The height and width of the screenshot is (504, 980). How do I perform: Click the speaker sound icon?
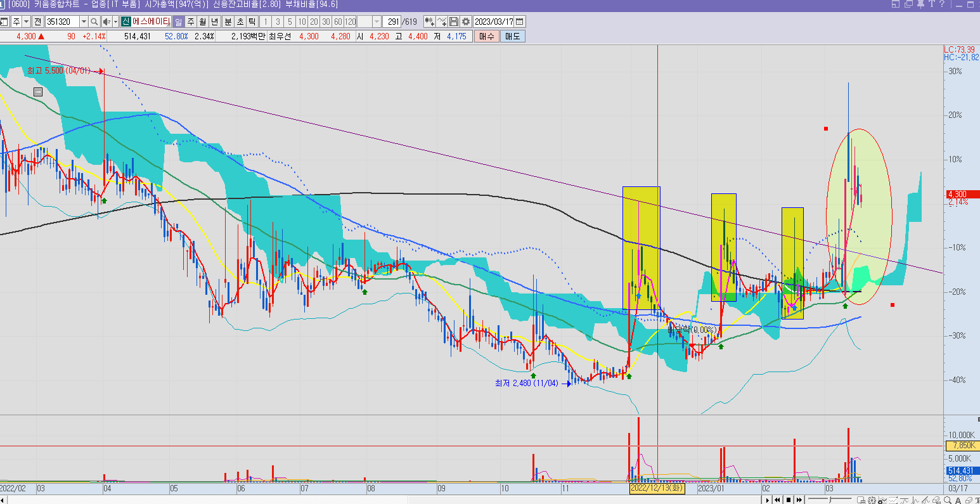click(106, 22)
